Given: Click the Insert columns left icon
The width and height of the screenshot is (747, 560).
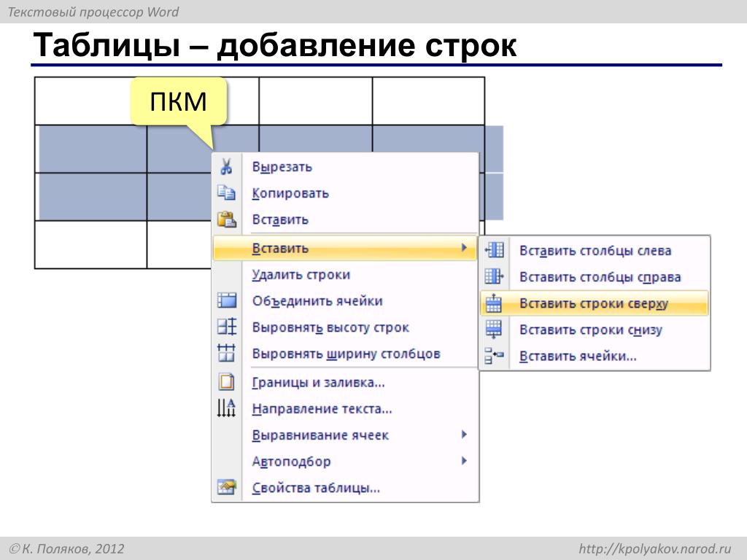Looking at the screenshot, I should click(x=494, y=250).
